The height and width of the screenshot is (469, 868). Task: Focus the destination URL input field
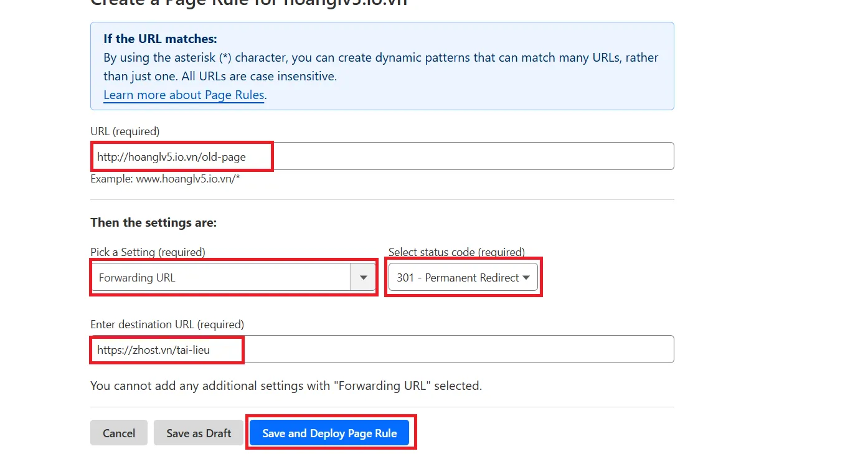coord(381,349)
